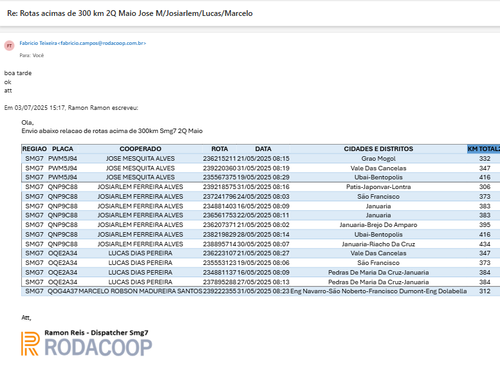Select rota number 236207371

219,225
